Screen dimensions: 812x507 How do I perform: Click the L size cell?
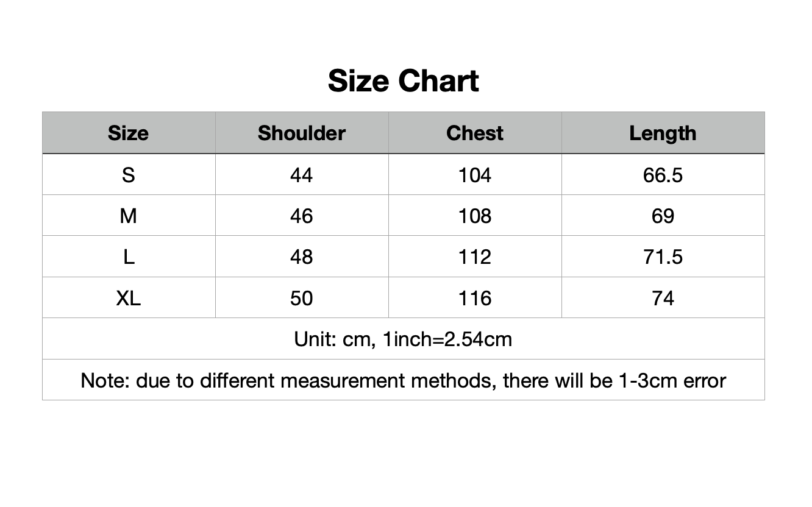click(128, 257)
